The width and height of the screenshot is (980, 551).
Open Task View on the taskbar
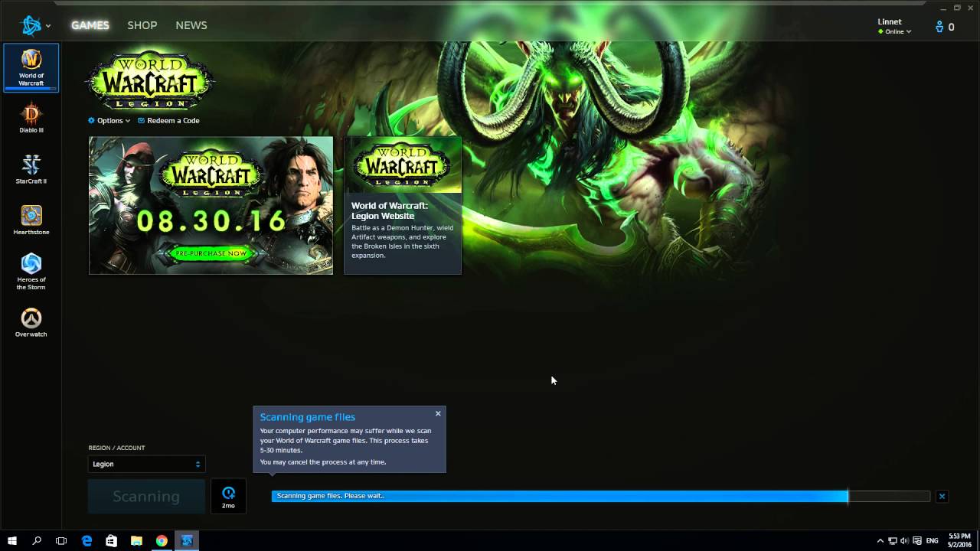click(x=61, y=540)
